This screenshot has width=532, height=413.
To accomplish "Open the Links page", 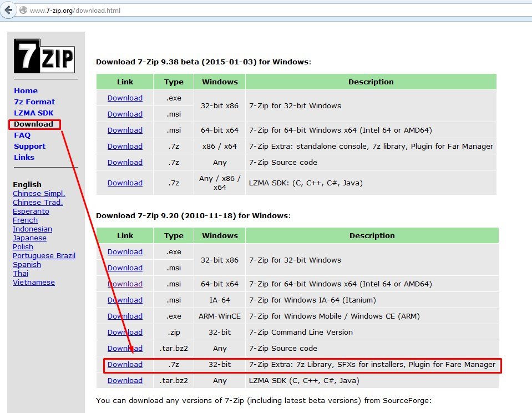I will [x=24, y=157].
